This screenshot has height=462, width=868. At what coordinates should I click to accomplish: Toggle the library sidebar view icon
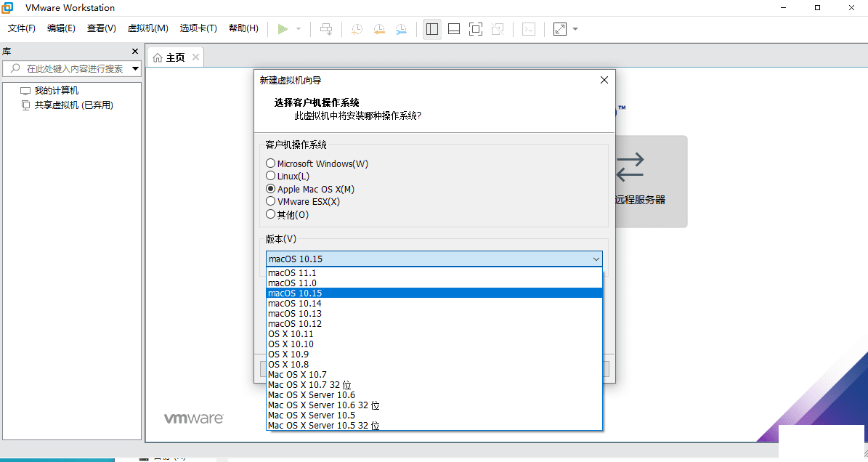(432, 29)
